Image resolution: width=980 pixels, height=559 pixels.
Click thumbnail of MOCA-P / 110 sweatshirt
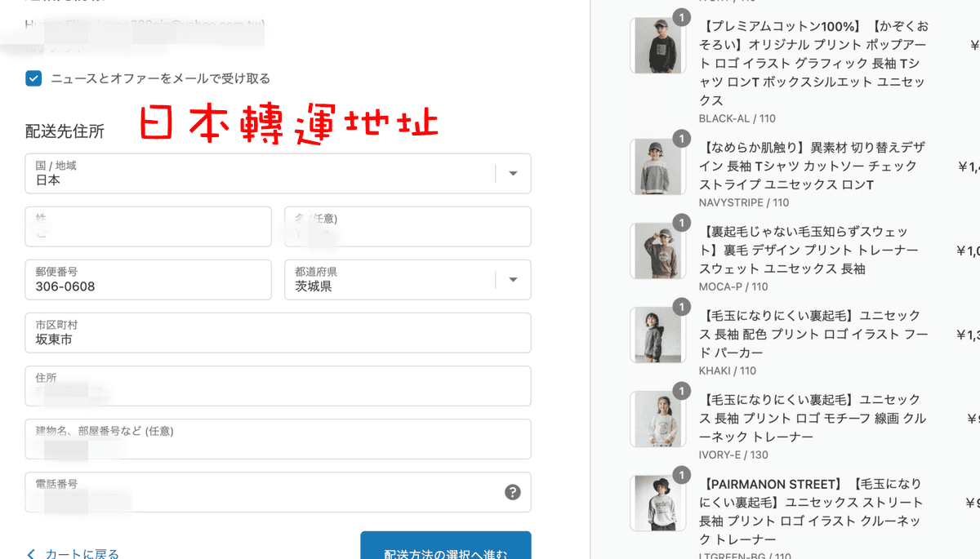(x=657, y=251)
